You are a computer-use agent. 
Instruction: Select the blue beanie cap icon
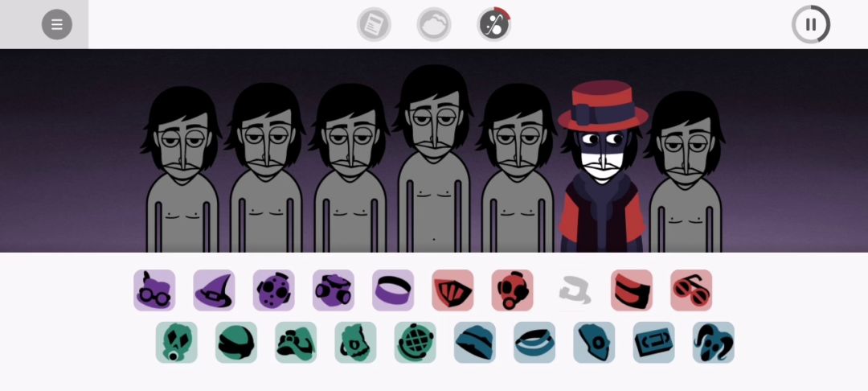tap(475, 342)
